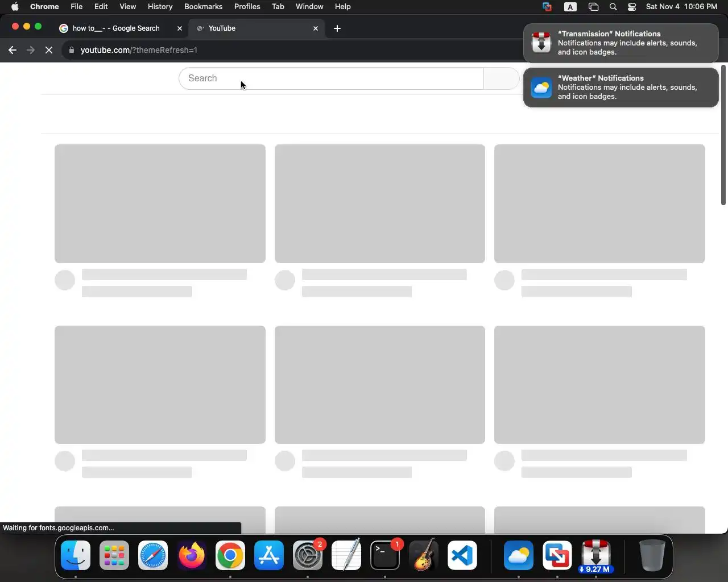Stop loading the YouTube page
The height and width of the screenshot is (582, 728).
point(49,50)
